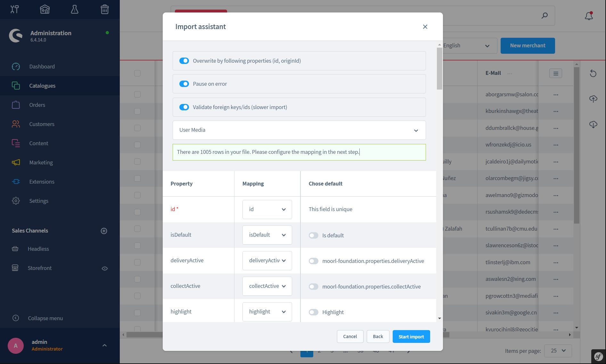
Task: Open the trash bin icon in top bar
Action: [x=104, y=9]
